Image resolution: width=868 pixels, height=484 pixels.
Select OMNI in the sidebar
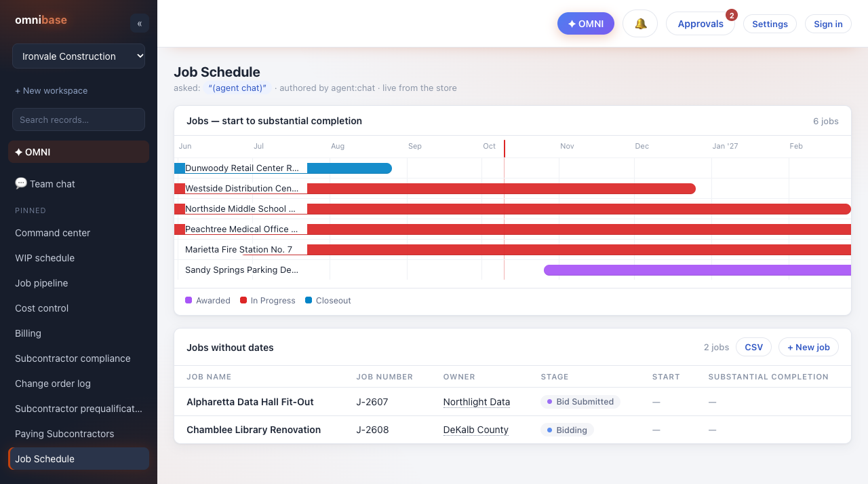[79, 152]
